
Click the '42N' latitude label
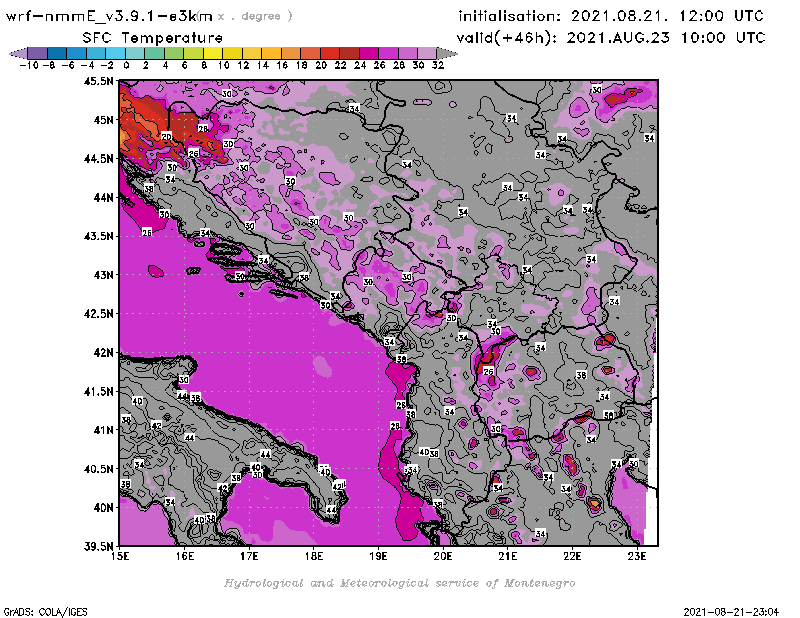pos(104,353)
